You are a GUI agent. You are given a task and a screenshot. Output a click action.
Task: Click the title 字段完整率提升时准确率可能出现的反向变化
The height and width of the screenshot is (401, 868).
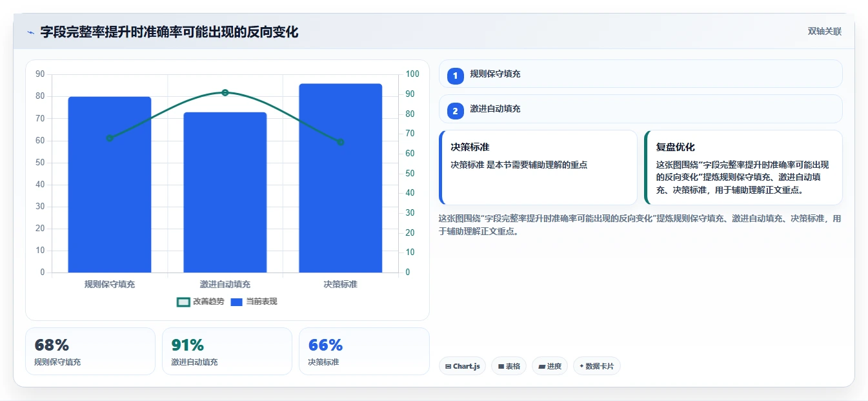pos(169,32)
